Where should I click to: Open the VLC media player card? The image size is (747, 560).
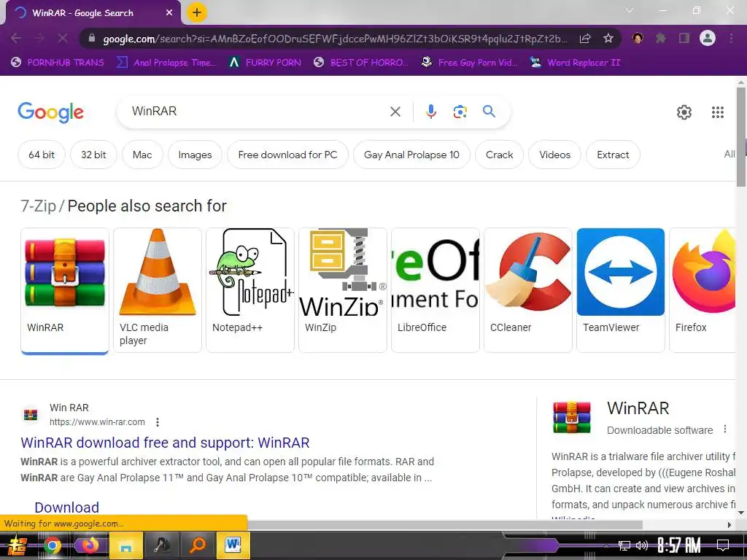point(158,290)
